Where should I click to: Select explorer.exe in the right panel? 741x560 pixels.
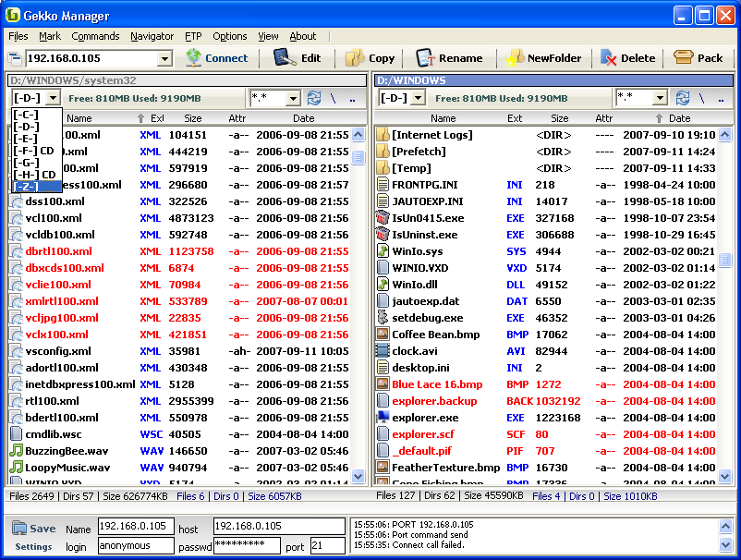(x=425, y=418)
